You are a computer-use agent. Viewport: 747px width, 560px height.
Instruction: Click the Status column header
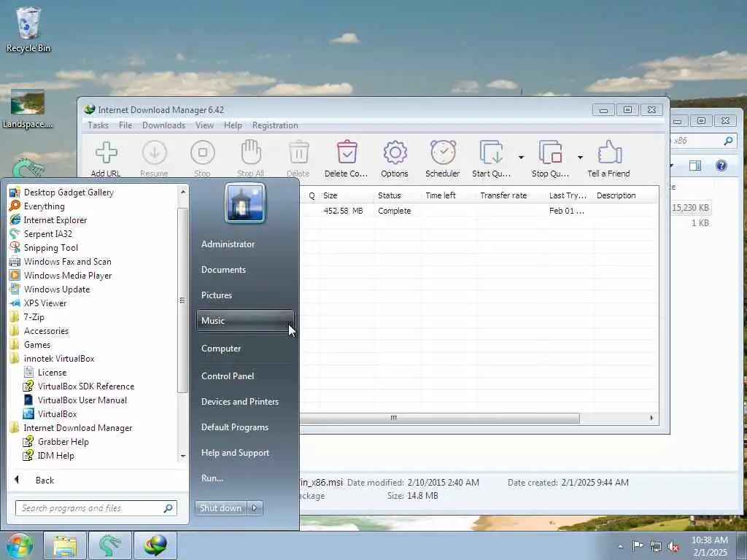coord(398,195)
